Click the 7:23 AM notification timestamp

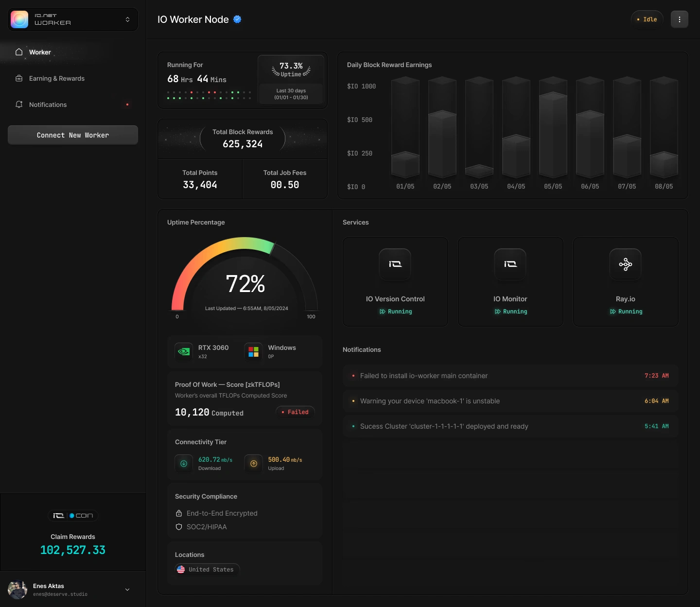click(657, 376)
